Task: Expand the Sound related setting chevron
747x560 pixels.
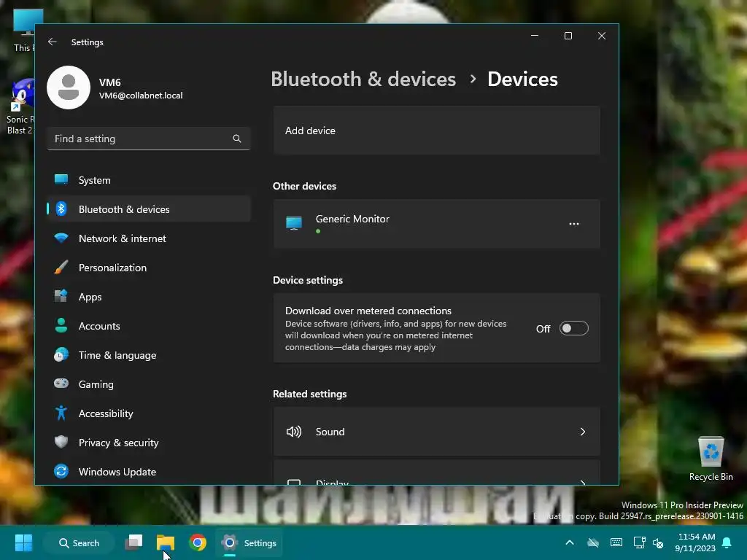Action: (583, 432)
